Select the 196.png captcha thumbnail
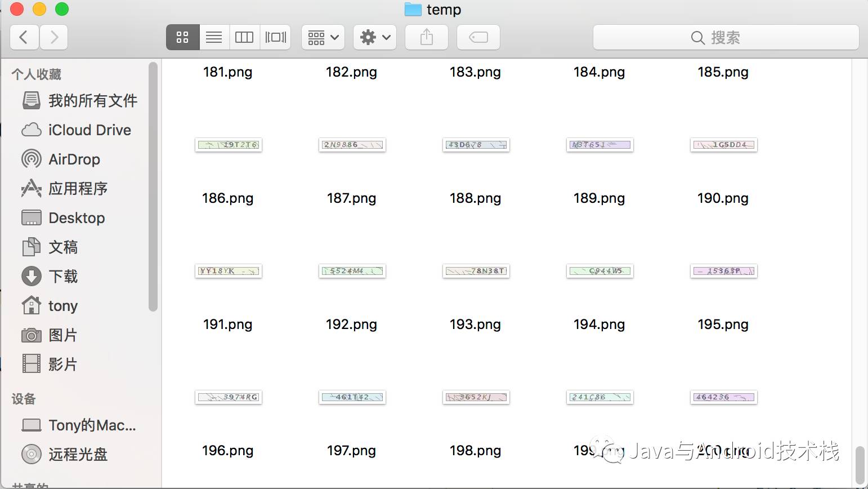 pos(229,398)
